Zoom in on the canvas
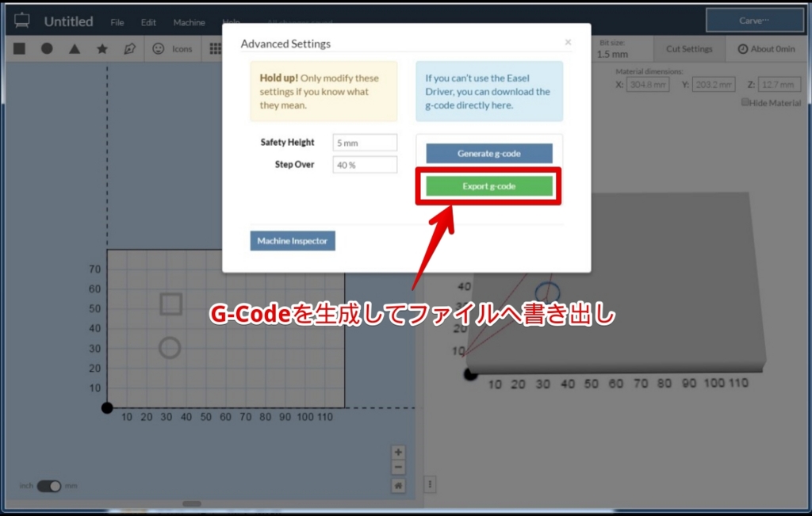Screen dimensions: 812x516 398,452
